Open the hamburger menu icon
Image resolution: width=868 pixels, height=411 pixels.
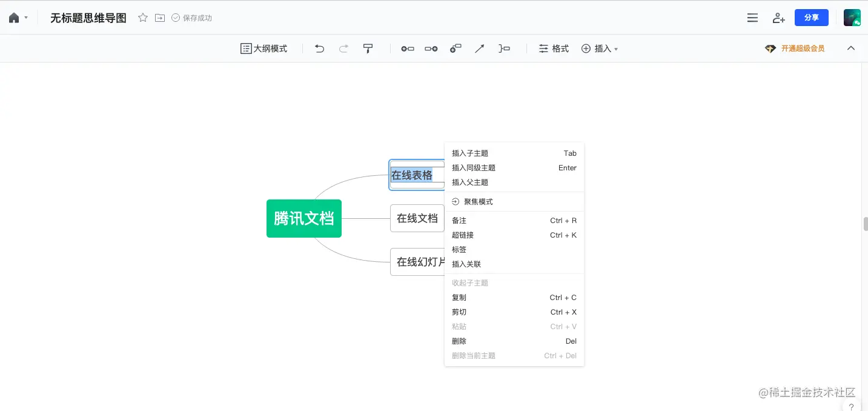752,18
